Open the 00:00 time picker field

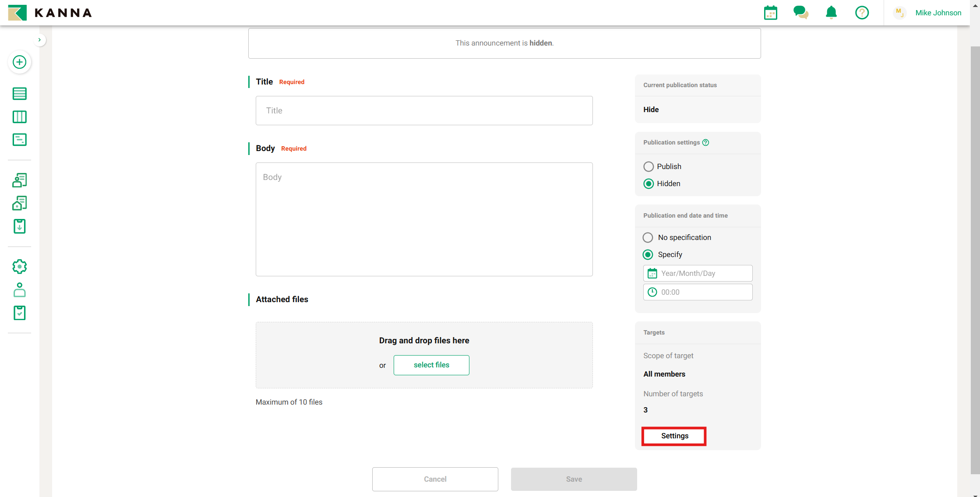698,293
